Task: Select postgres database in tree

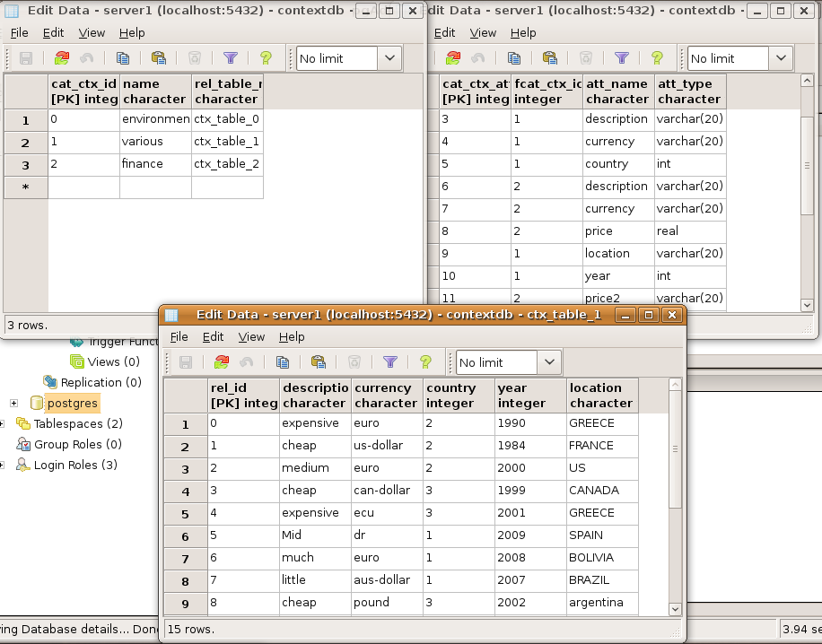Action: pyautogui.click(x=72, y=403)
